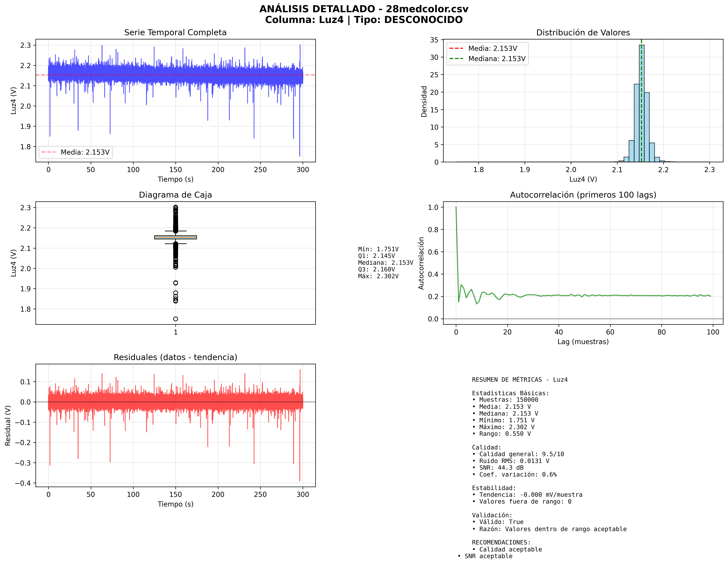Click the autocorrelation peak at lag 0

click(456, 208)
